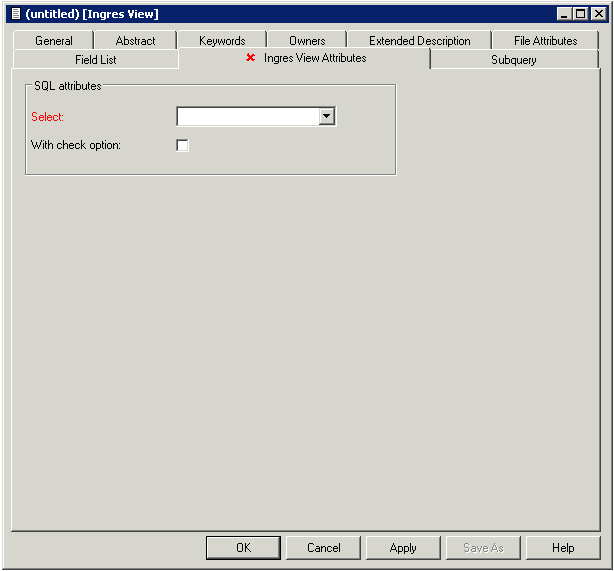Click the document icon in the title bar
Viewport: 614px width, 571px height.
click(15, 14)
